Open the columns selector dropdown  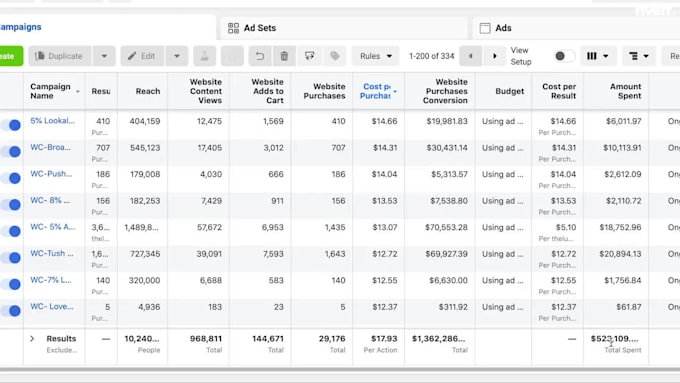tap(598, 56)
